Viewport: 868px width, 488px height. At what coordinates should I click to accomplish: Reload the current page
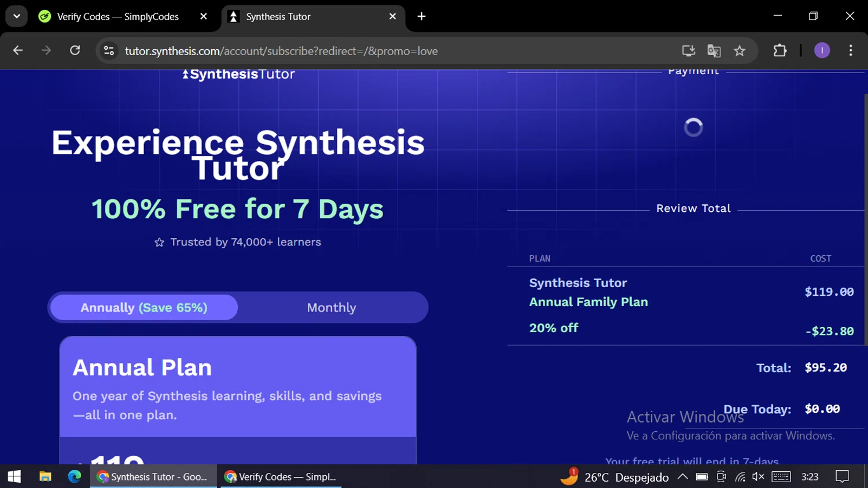75,51
